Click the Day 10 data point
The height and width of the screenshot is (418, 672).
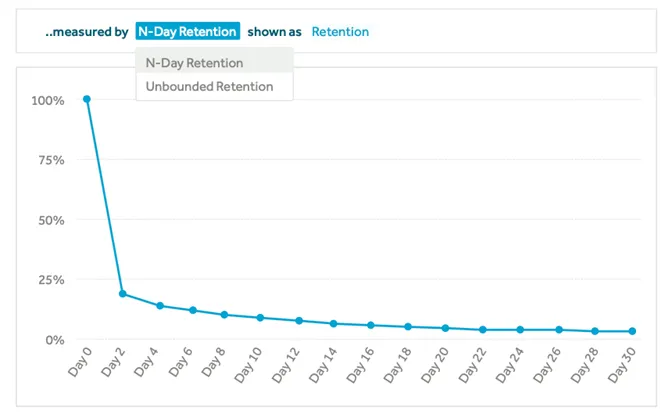pos(260,318)
